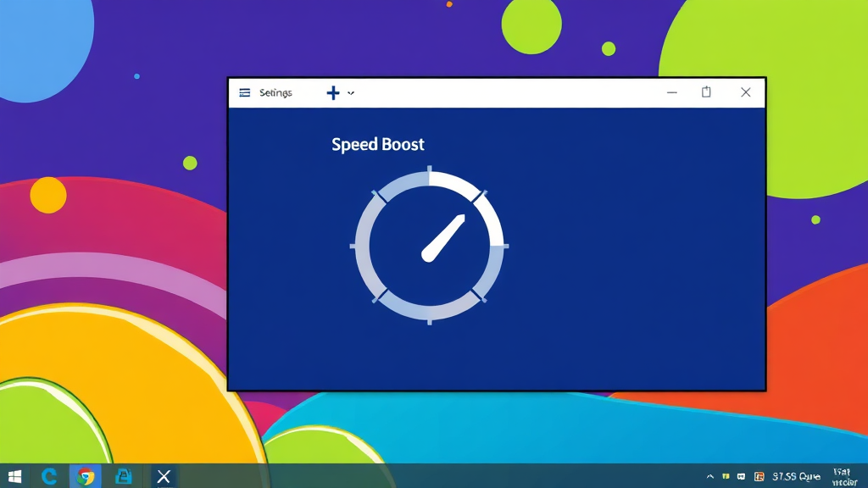Image resolution: width=868 pixels, height=488 pixels.
Task: Click the yellow system tray icon
Action: [x=726, y=476]
